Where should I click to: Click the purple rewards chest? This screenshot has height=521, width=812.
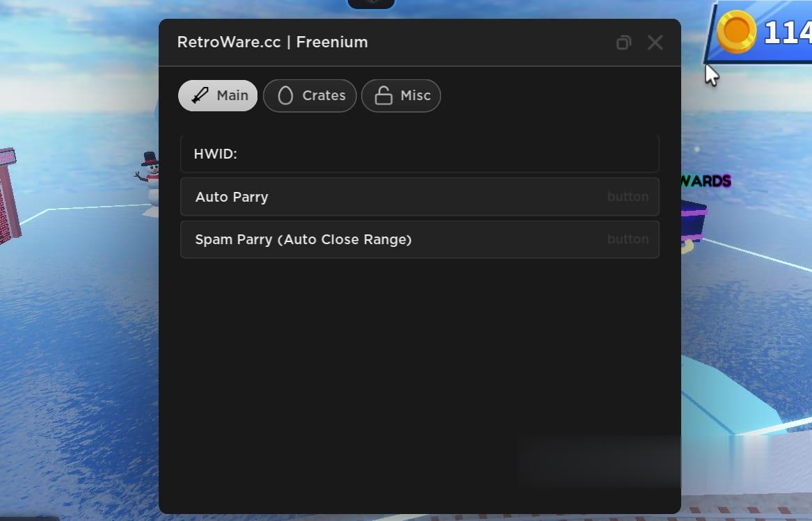point(693,221)
